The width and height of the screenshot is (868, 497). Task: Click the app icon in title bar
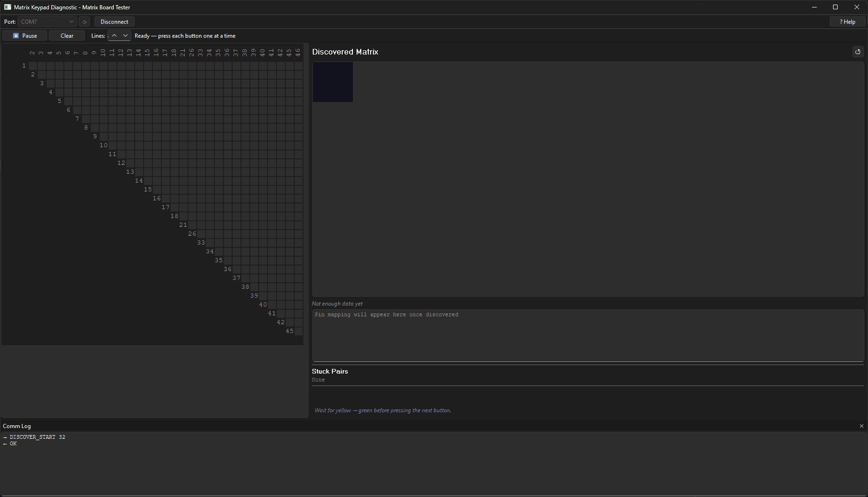[7, 7]
